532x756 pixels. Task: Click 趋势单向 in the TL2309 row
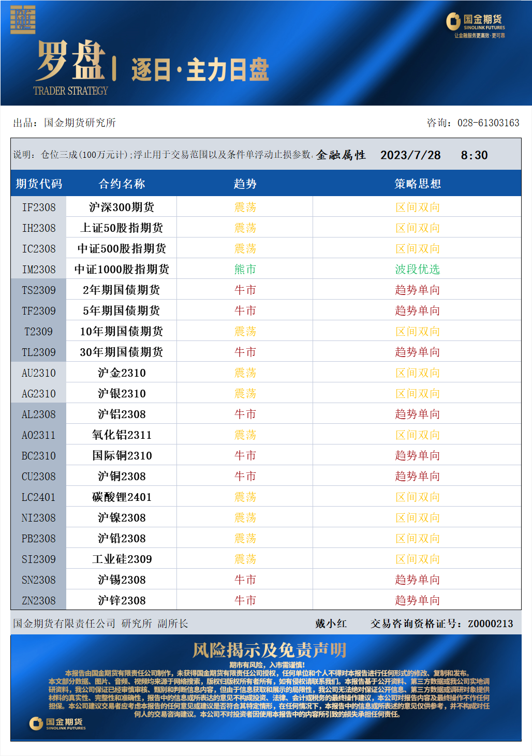(x=417, y=352)
